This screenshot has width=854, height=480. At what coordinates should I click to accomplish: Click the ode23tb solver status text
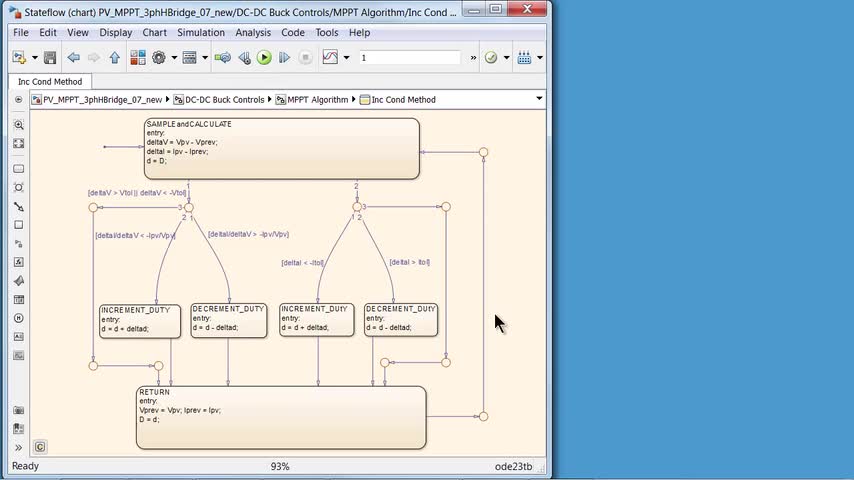coord(514,466)
